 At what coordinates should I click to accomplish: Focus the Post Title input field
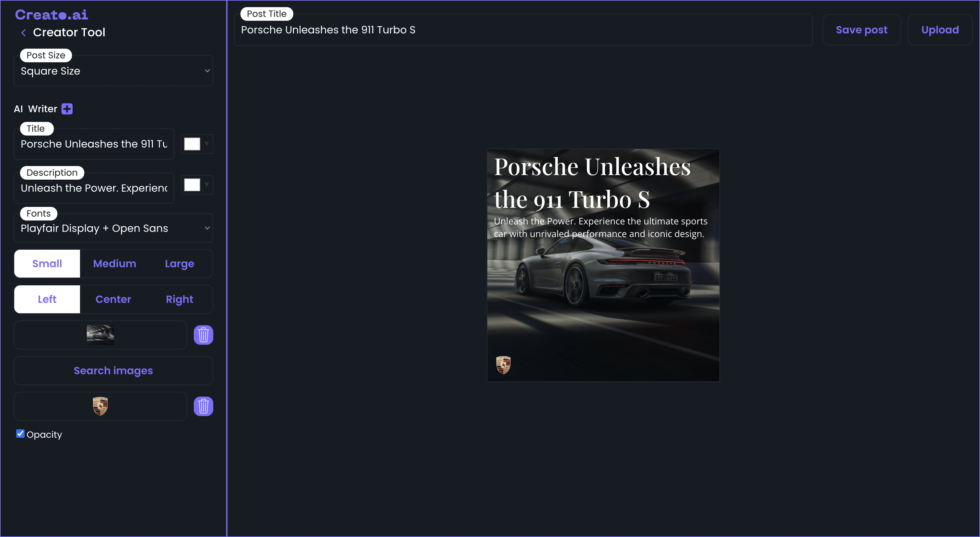[523, 30]
